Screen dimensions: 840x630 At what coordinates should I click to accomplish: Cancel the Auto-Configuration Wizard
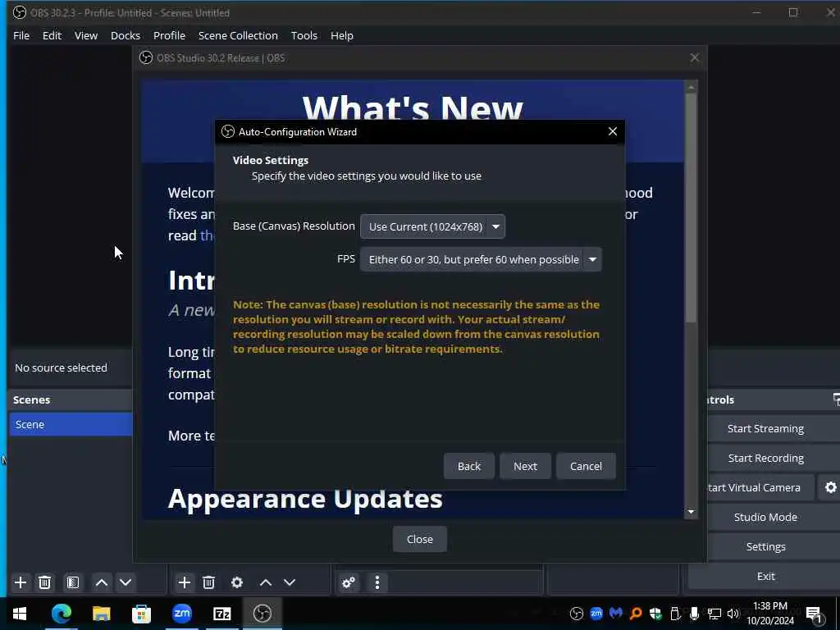pos(586,466)
